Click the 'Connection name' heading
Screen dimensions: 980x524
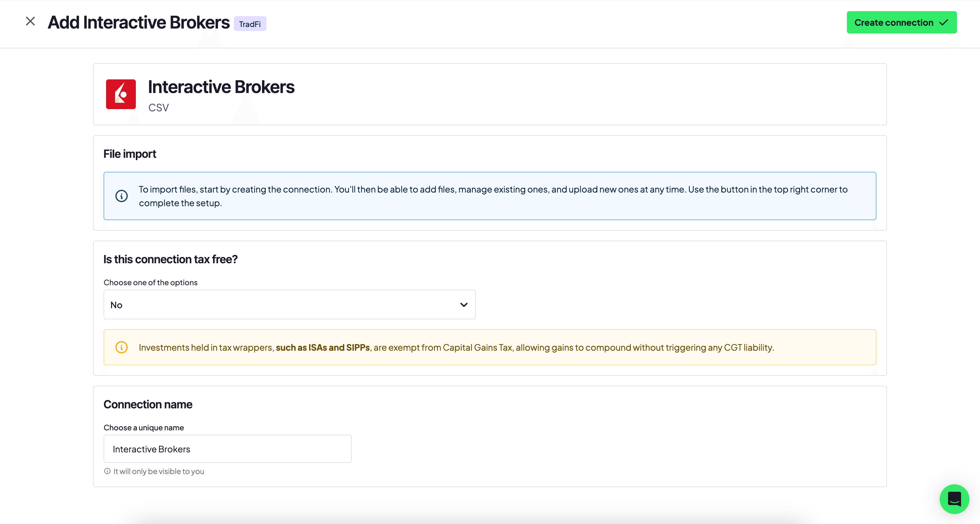tap(148, 405)
